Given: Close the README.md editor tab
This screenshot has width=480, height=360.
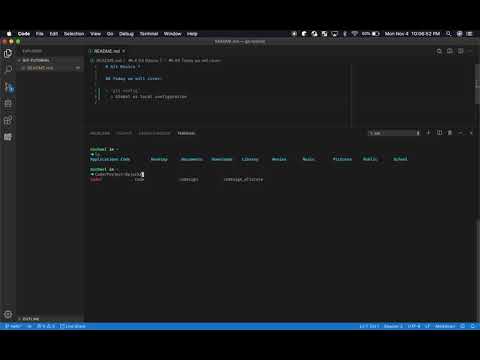Looking at the screenshot, I should point(123,51).
